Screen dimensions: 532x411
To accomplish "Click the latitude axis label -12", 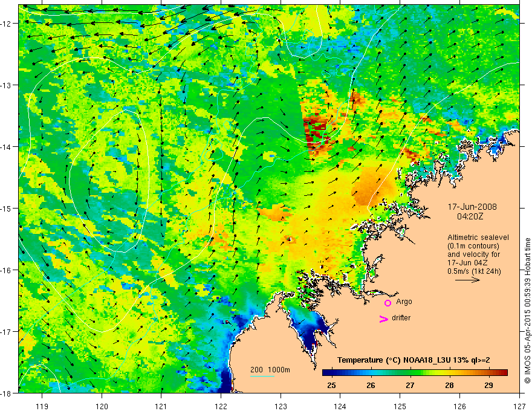I will [x=7, y=24].
